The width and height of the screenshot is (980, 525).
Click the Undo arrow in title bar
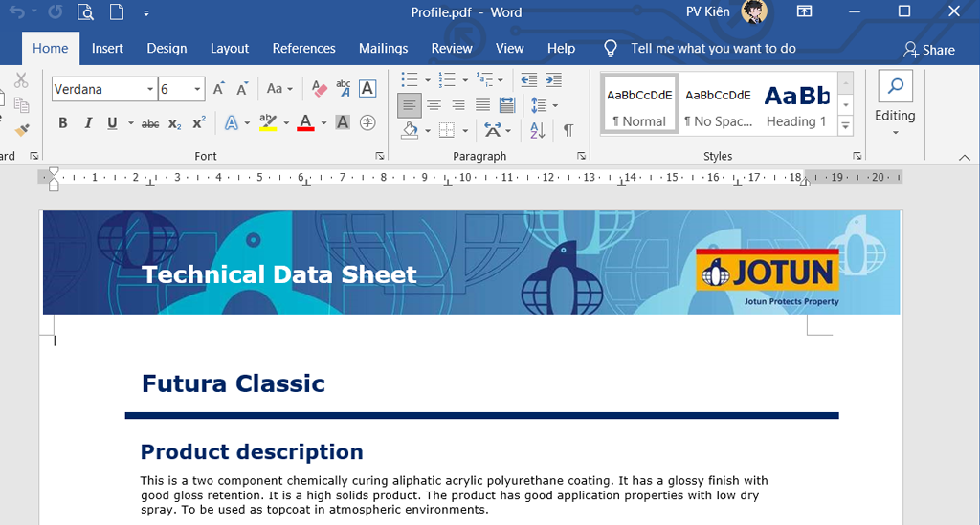17,11
